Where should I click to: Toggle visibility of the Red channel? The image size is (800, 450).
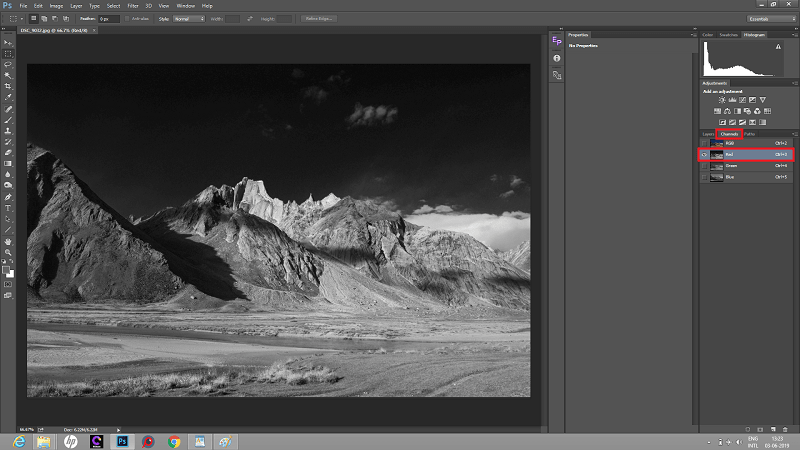pos(705,155)
